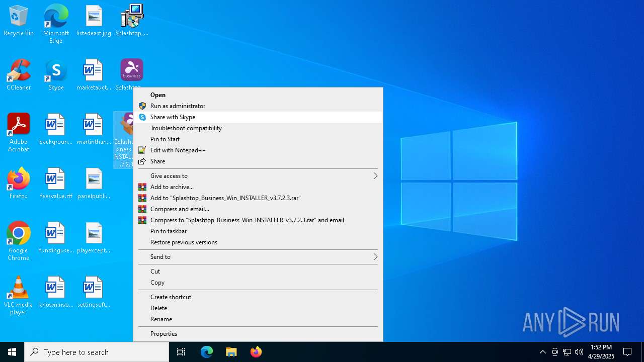
Task: Select the listedeast.jpg file icon
Action: pyautogui.click(x=94, y=21)
